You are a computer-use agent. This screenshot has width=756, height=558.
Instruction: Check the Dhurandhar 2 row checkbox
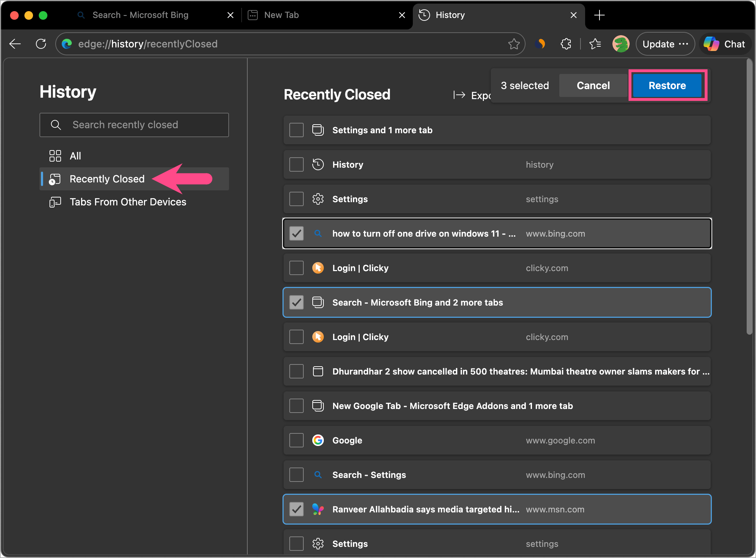(297, 371)
